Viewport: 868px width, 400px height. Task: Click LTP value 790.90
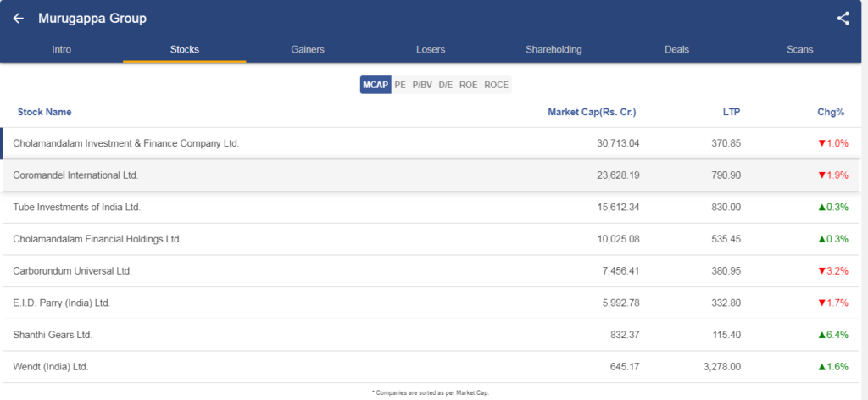[x=726, y=175]
